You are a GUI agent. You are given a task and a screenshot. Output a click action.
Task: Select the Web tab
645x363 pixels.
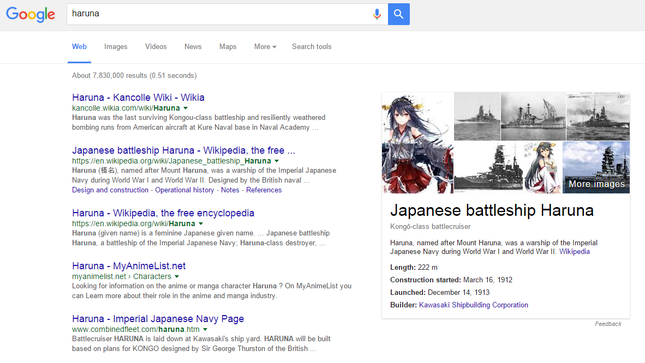click(79, 47)
